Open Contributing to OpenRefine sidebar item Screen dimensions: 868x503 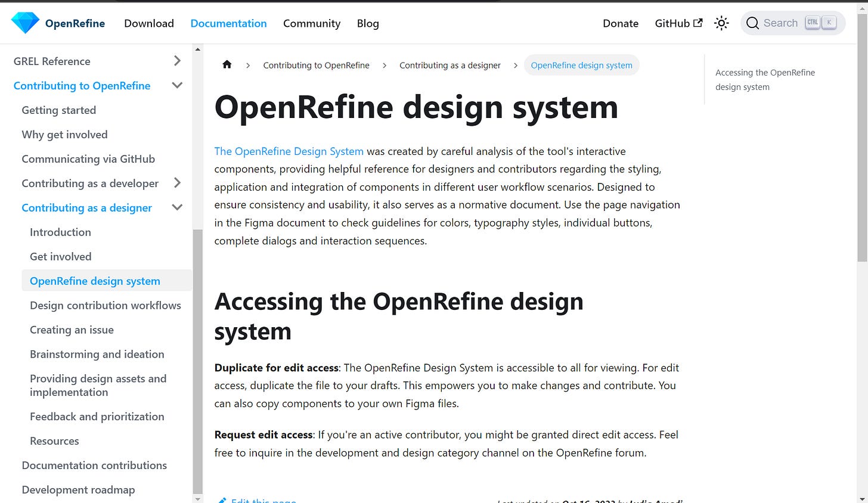point(82,86)
